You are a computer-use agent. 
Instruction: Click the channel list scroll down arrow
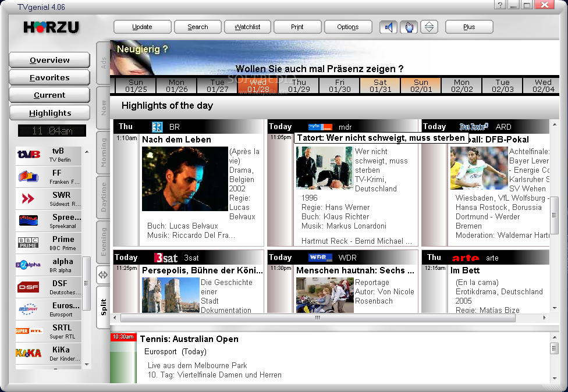coord(87,365)
